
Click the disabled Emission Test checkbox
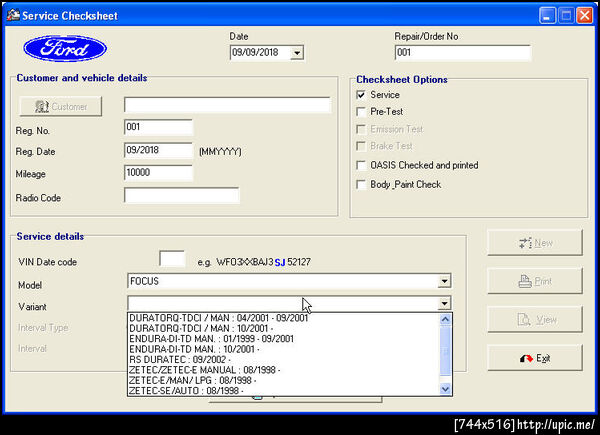[360, 129]
